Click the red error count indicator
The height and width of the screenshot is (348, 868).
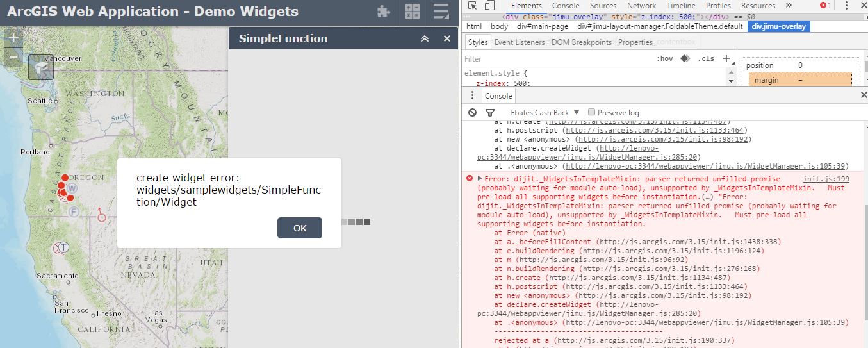(825, 5)
